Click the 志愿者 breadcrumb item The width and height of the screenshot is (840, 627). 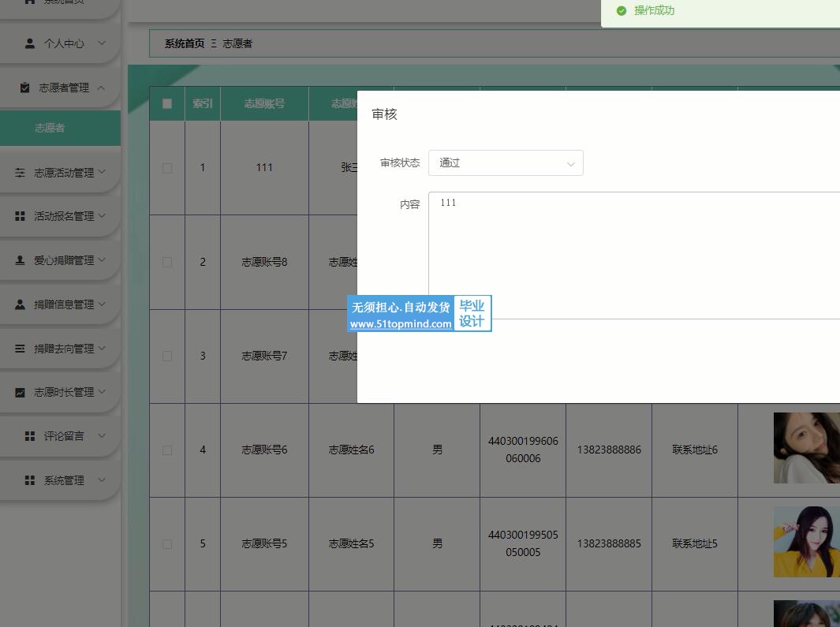click(x=237, y=43)
